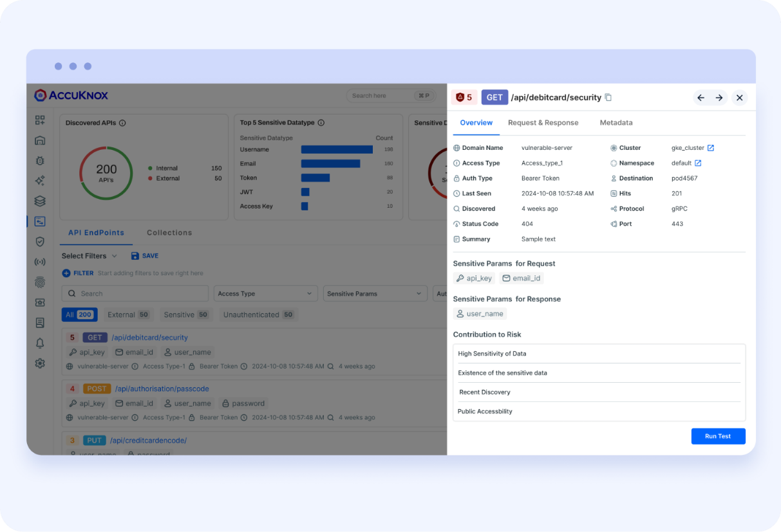Copy the /api/debitcard/security path using copy icon
This screenshot has width=781, height=532.
pyautogui.click(x=608, y=97)
